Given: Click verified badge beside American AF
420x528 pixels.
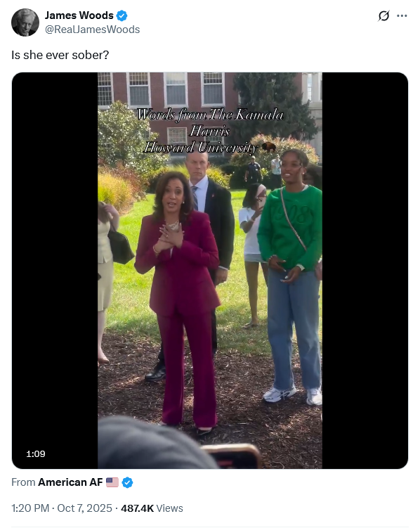Looking at the screenshot, I should (127, 482).
